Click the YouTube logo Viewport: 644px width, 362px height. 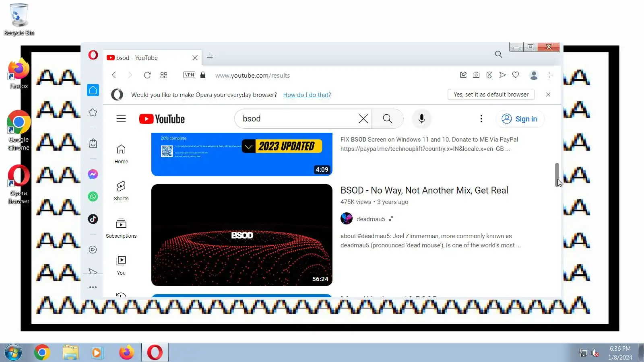[x=162, y=119]
